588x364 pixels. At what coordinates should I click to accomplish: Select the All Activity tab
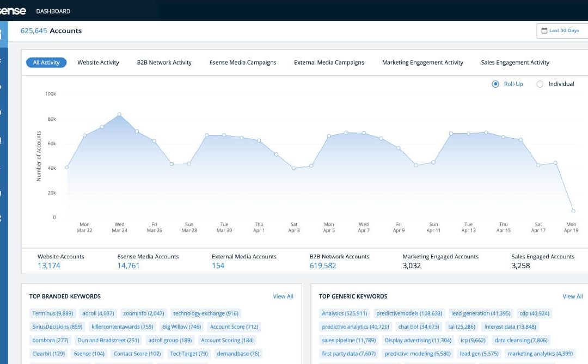click(x=46, y=63)
